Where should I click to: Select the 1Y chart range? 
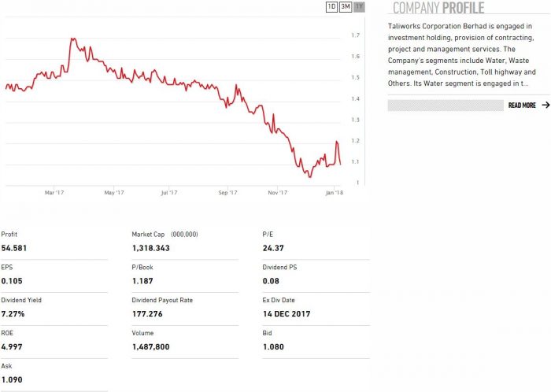[x=360, y=7]
